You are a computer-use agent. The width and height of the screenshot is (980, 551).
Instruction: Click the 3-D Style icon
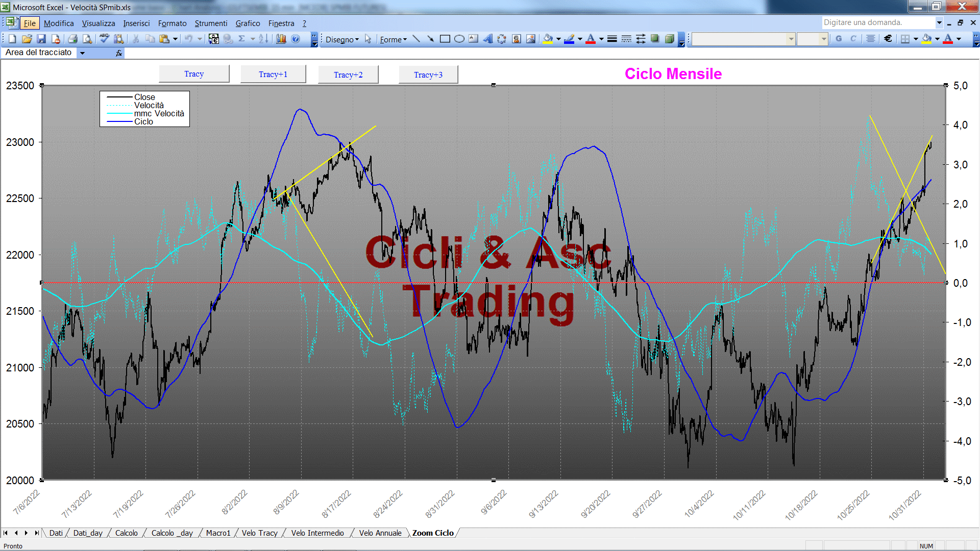coord(670,39)
